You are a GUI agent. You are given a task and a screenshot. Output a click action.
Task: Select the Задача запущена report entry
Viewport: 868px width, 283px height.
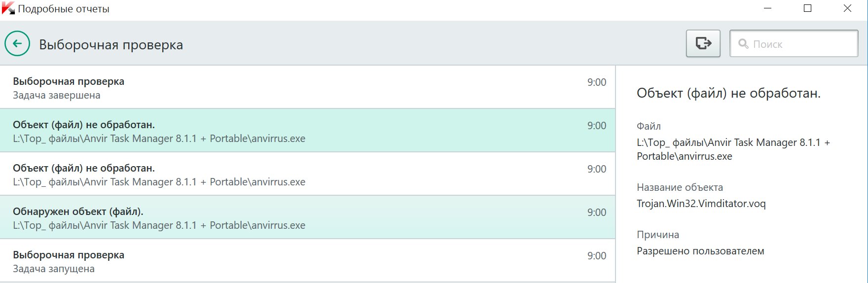(x=308, y=261)
